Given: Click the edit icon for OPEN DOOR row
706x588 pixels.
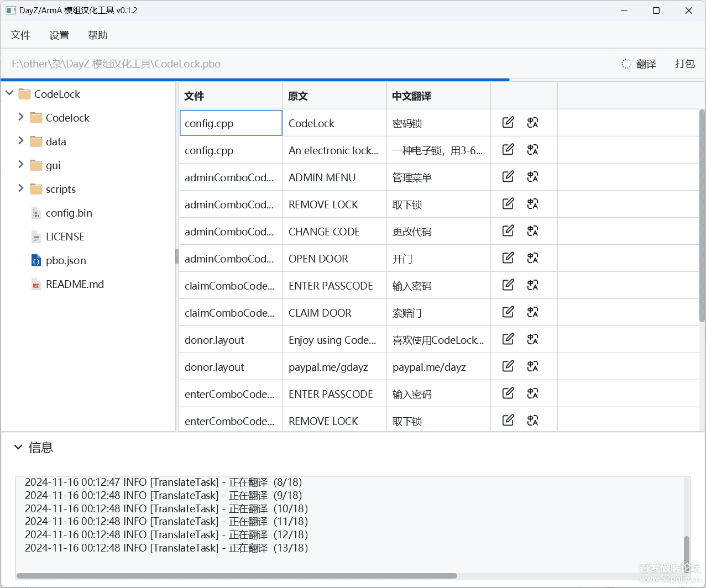Looking at the screenshot, I should (x=508, y=258).
